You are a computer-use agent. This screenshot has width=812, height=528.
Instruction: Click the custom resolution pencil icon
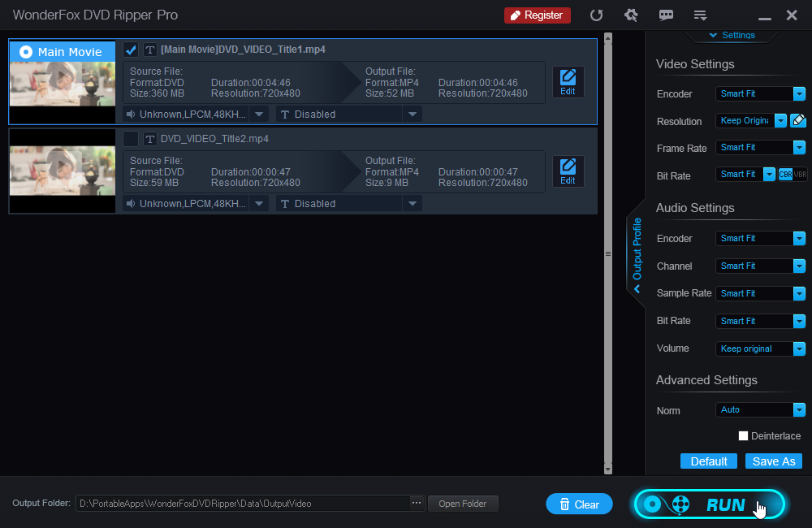(x=798, y=121)
